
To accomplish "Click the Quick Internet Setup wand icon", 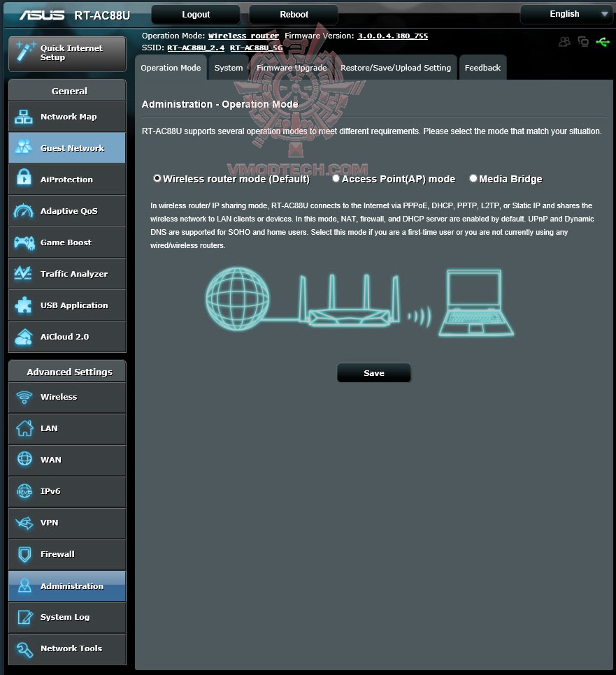I will 25,51.
